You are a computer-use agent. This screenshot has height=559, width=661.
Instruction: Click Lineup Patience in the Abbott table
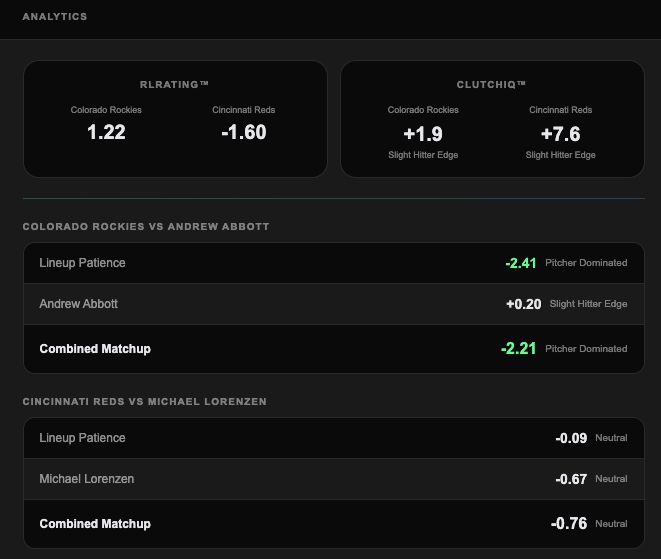[x=82, y=263]
